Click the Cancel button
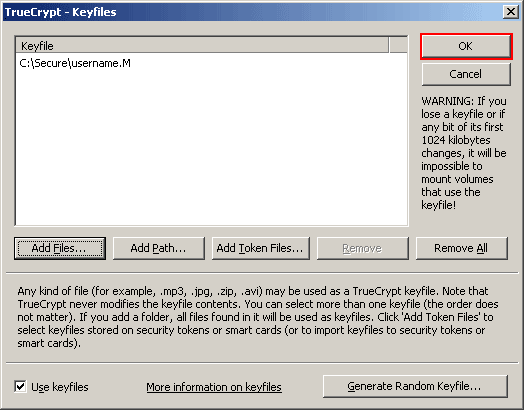524x410 pixels. coord(466,74)
